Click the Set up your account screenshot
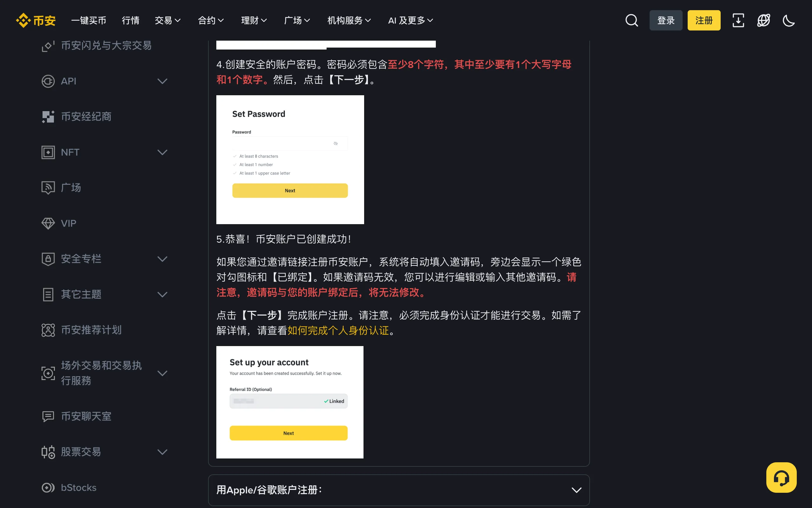 tap(290, 402)
